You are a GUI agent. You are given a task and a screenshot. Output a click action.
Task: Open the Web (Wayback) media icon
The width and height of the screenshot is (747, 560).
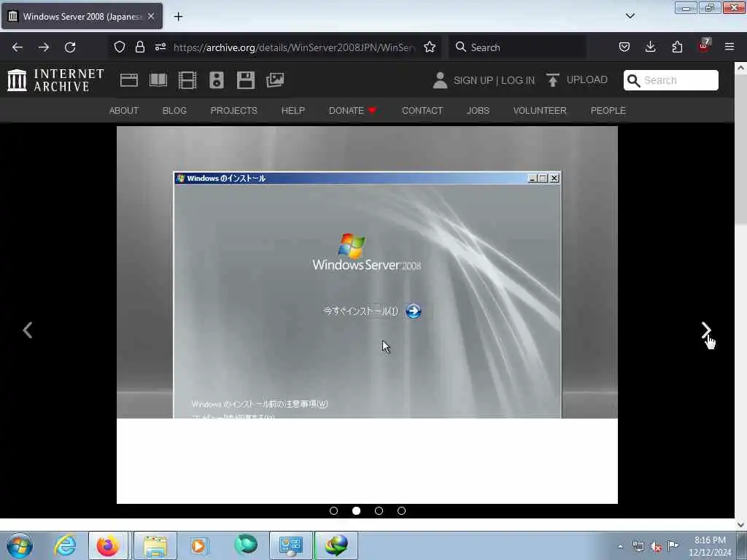tap(129, 80)
